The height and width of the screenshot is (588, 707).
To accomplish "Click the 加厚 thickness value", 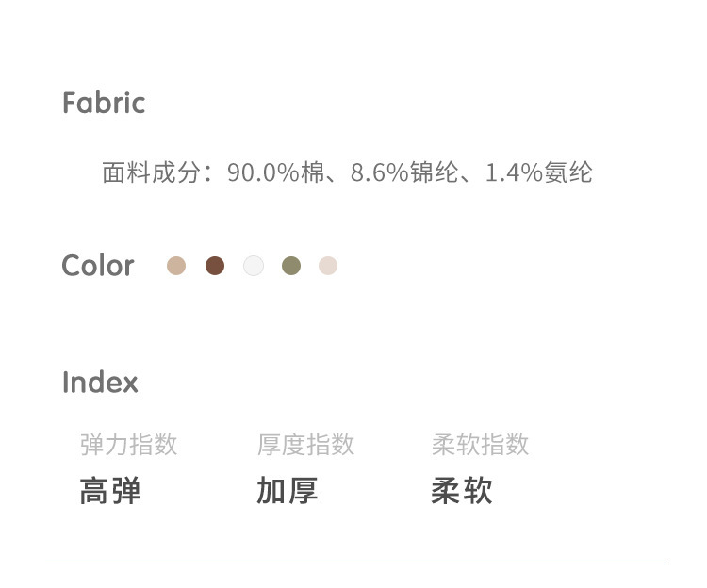I will 287,491.
